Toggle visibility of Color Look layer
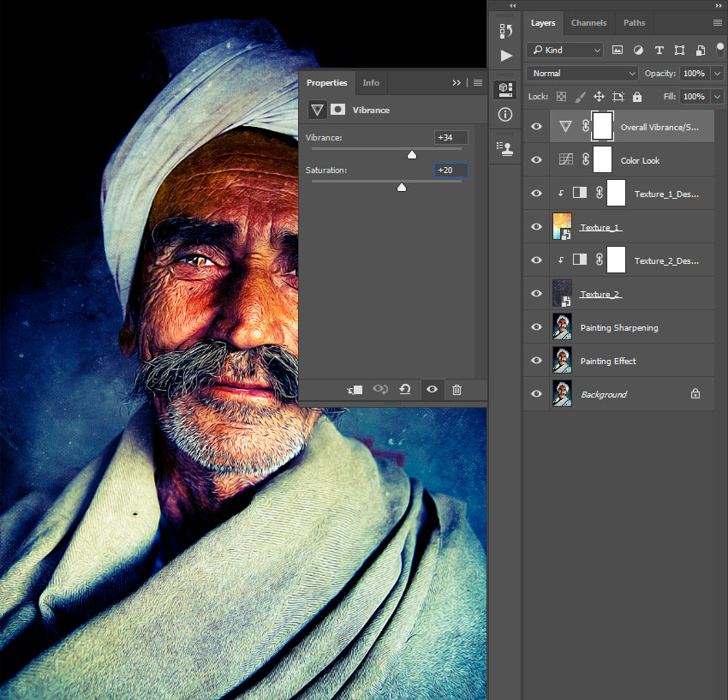 click(537, 160)
